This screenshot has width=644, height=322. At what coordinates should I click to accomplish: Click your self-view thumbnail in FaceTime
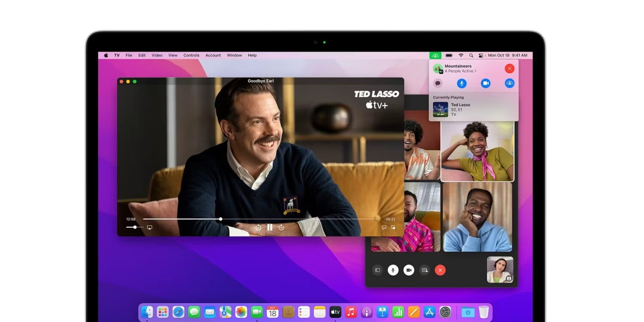tap(499, 269)
